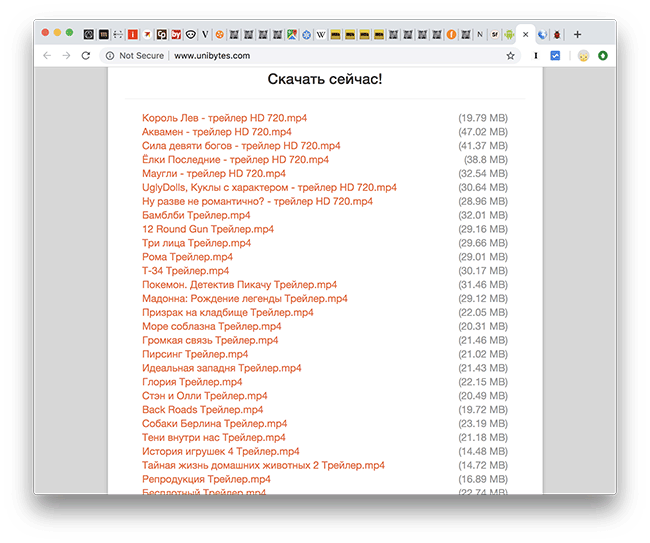This screenshot has height=543, width=650.
Task: Open the blue chart extension icon
Action: coord(555,56)
